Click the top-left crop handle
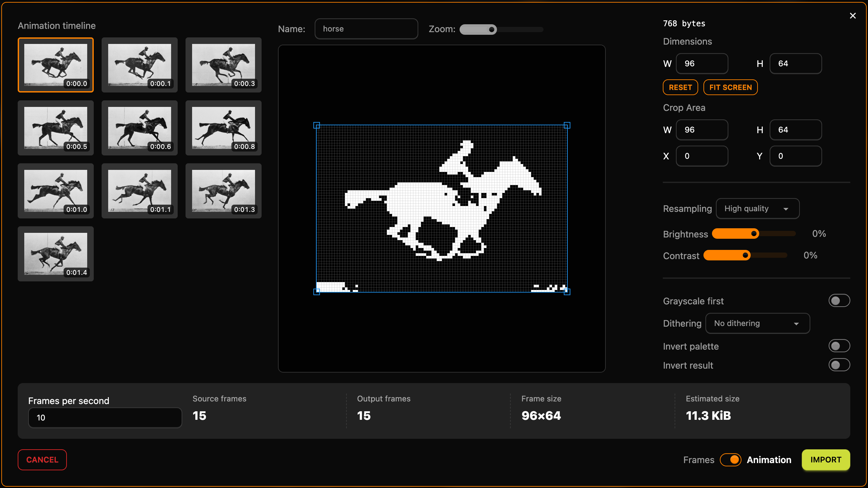Screen dimensions: 868x488 [316, 125]
